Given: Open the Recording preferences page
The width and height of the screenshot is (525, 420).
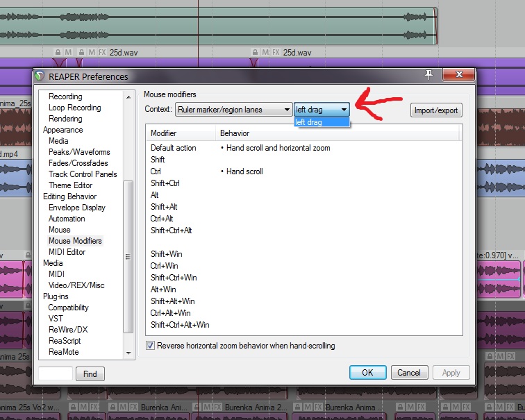Looking at the screenshot, I should pos(65,96).
